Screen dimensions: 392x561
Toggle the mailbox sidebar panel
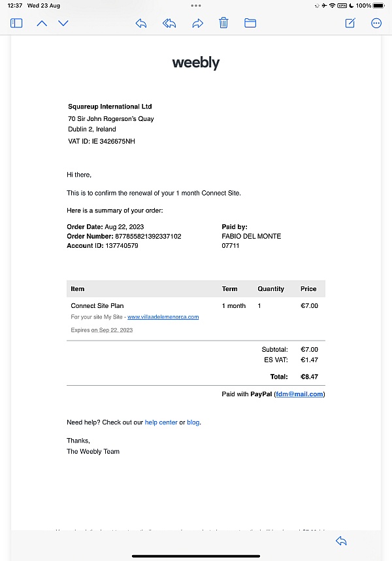click(x=16, y=24)
